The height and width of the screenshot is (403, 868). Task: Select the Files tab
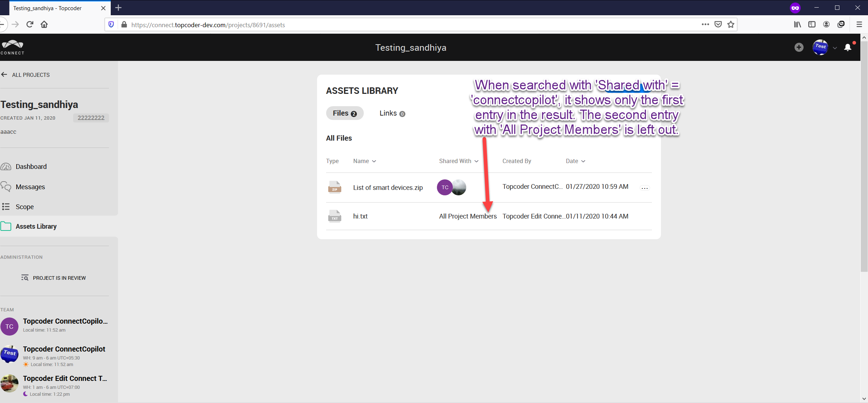pos(345,113)
